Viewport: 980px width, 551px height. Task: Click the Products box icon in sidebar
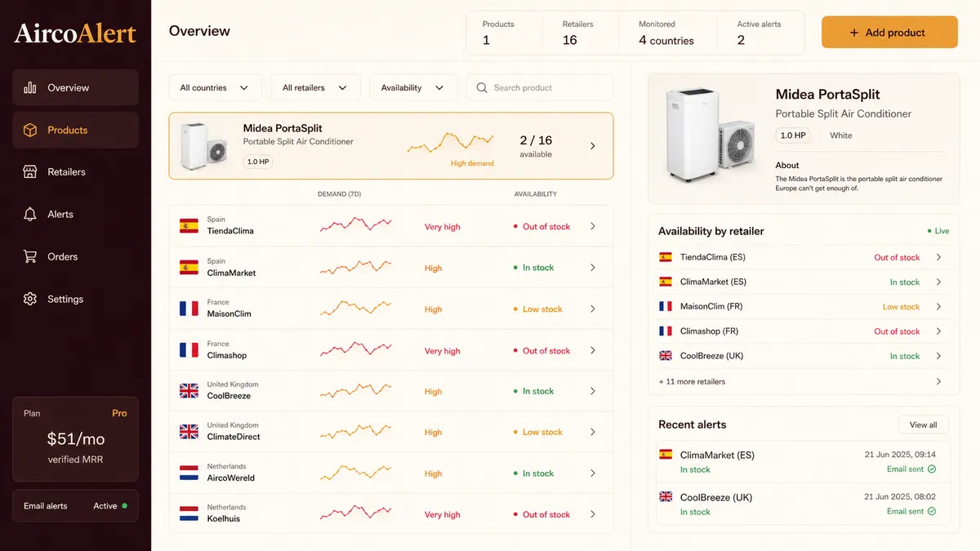pyautogui.click(x=30, y=130)
